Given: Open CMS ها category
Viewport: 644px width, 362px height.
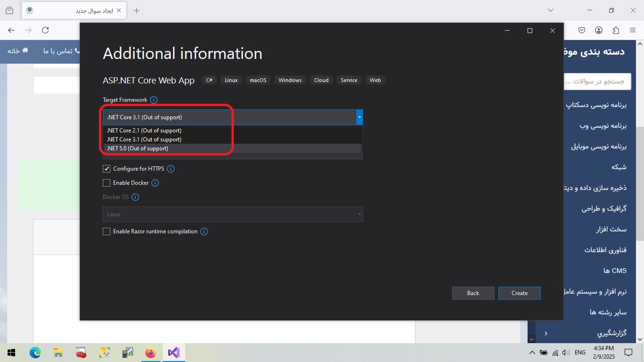Looking at the screenshot, I should (615, 271).
